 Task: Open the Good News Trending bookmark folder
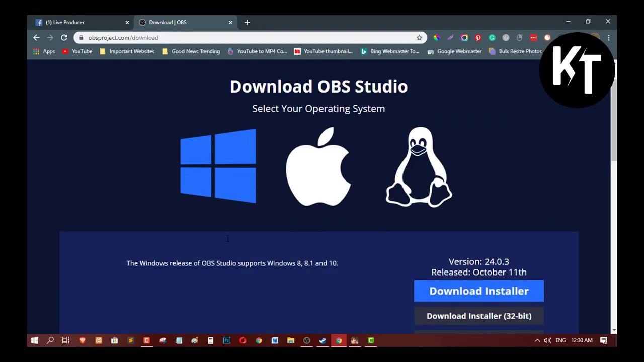click(x=191, y=51)
